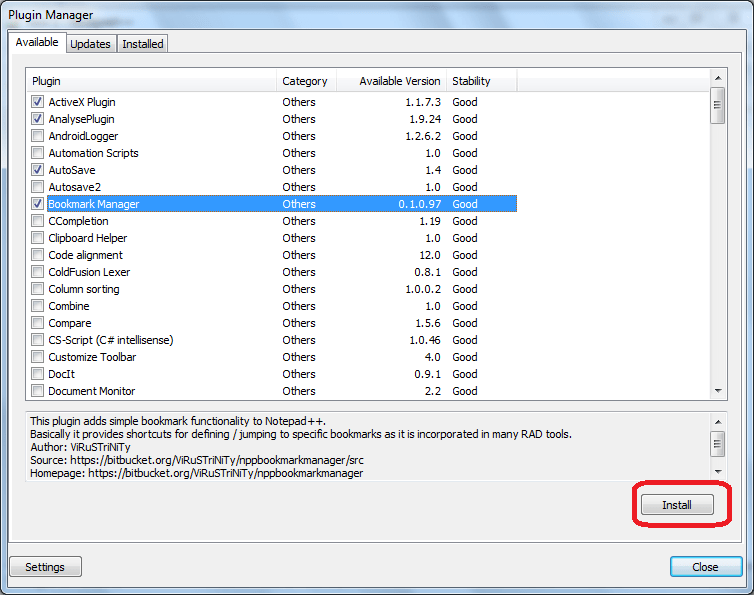The height and width of the screenshot is (595, 754).
Task: Select the Compare row name
Action: pyautogui.click(x=70, y=323)
